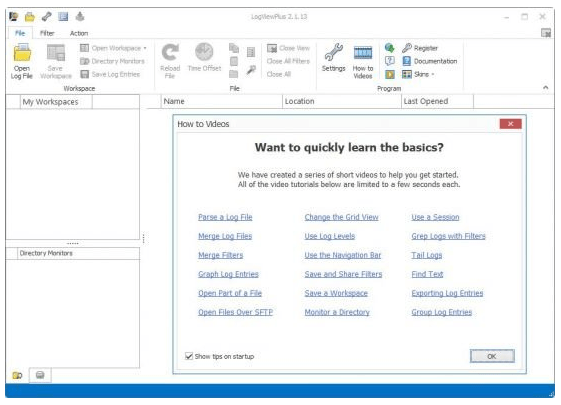Open the Grep Logs with Filters link
The width and height of the screenshot is (561, 405).
(448, 236)
